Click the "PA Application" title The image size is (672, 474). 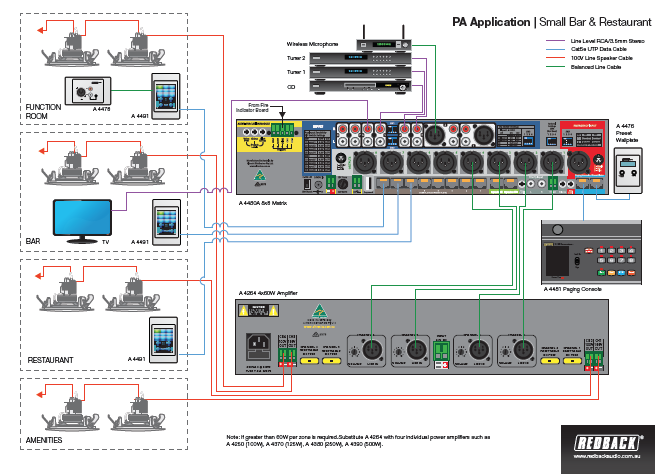[491, 22]
